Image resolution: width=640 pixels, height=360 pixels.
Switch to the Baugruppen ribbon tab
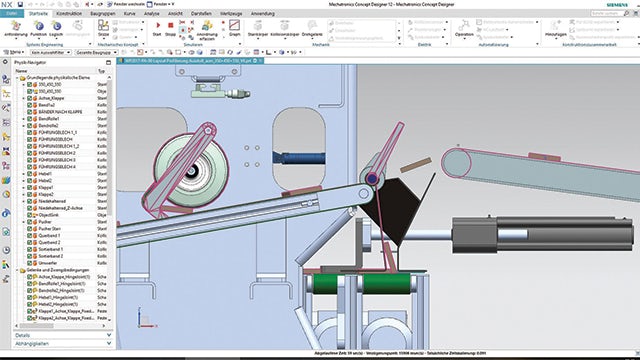pos(102,13)
